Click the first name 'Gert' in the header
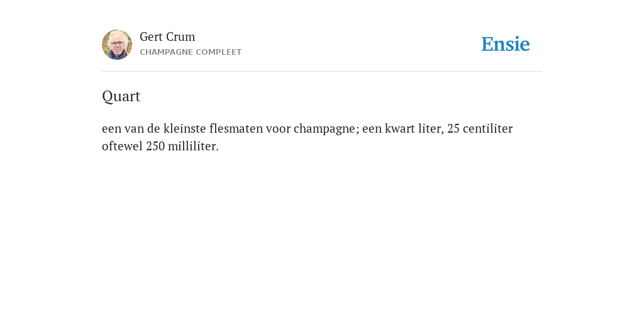Screen dimensions: 644x322 coord(151,37)
